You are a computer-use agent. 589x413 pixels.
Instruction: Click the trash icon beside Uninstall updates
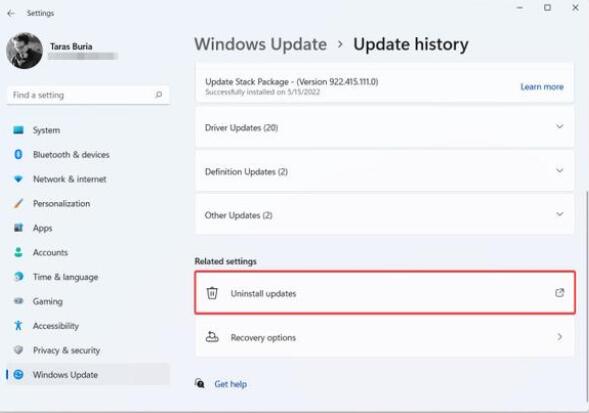(x=212, y=293)
